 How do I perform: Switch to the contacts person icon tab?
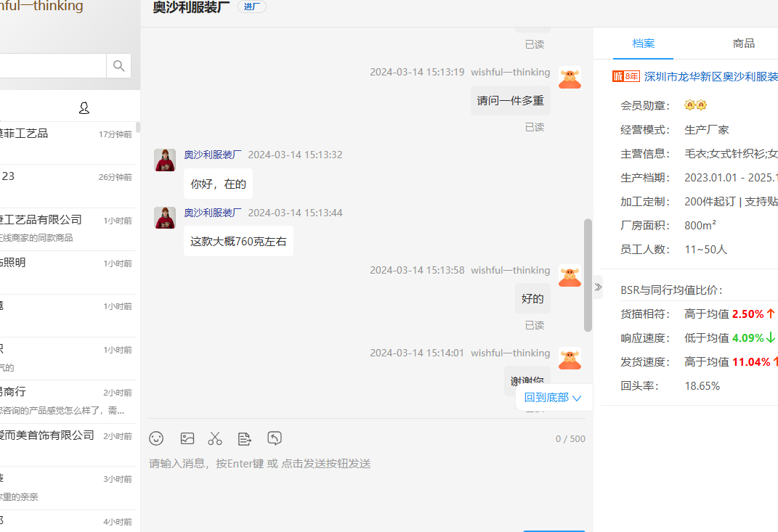[x=84, y=108]
